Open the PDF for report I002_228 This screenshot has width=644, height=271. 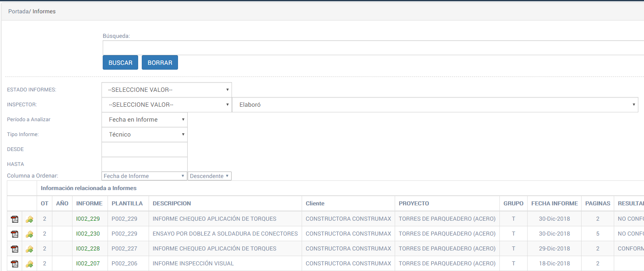(x=14, y=249)
